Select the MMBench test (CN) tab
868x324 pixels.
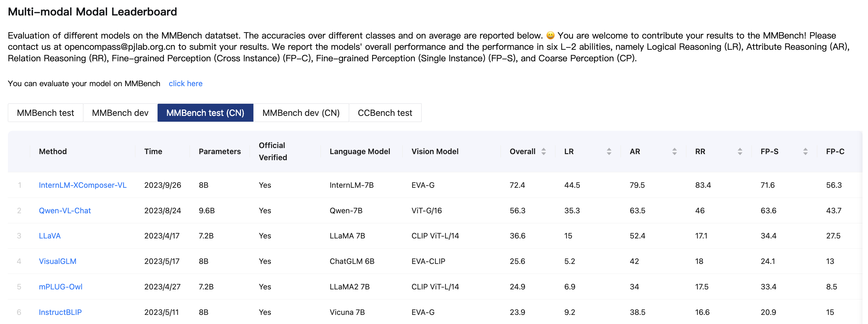coord(205,113)
